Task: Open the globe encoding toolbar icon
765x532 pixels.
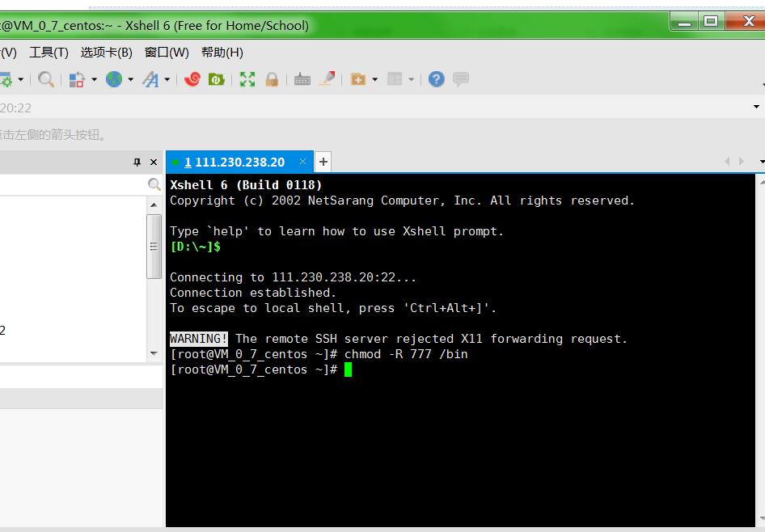Action: coord(114,79)
